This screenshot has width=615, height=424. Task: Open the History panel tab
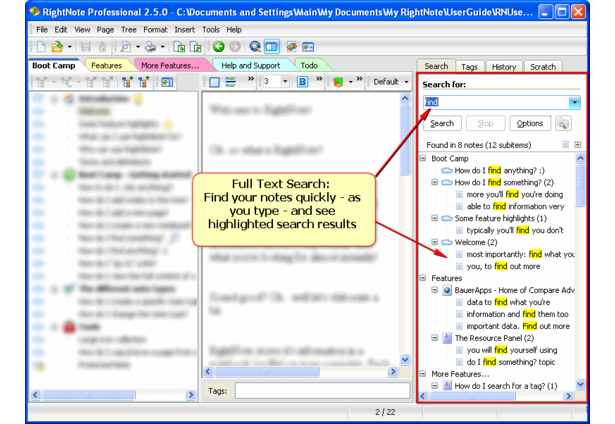[504, 67]
